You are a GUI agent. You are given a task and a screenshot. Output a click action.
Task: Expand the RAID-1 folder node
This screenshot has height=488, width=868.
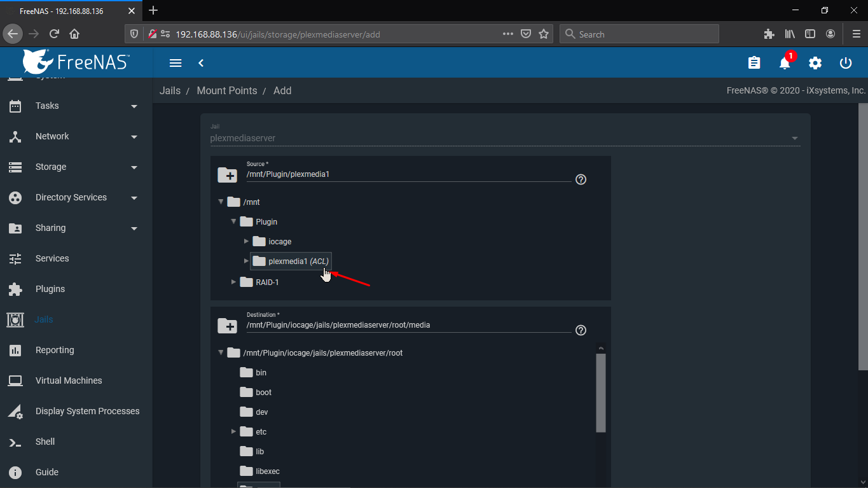click(x=233, y=281)
